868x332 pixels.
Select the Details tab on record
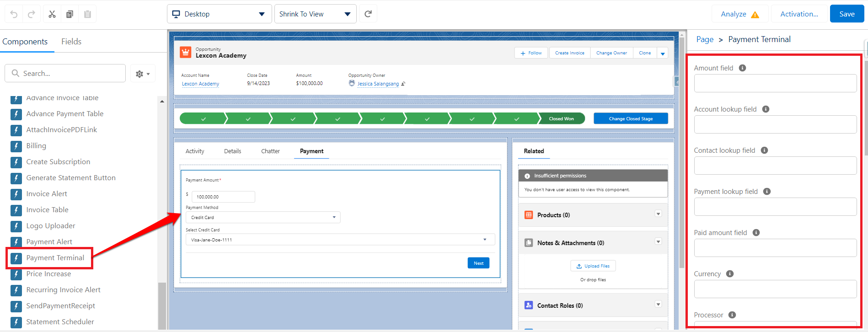click(232, 151)
